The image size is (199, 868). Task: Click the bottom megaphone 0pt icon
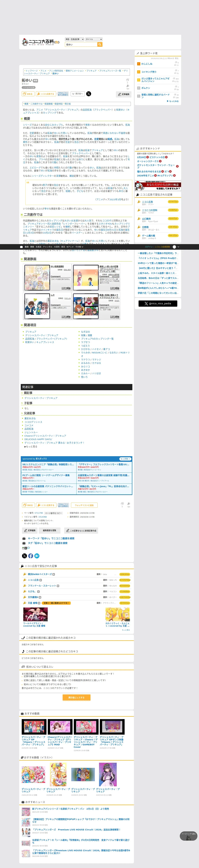pos(128,504)
